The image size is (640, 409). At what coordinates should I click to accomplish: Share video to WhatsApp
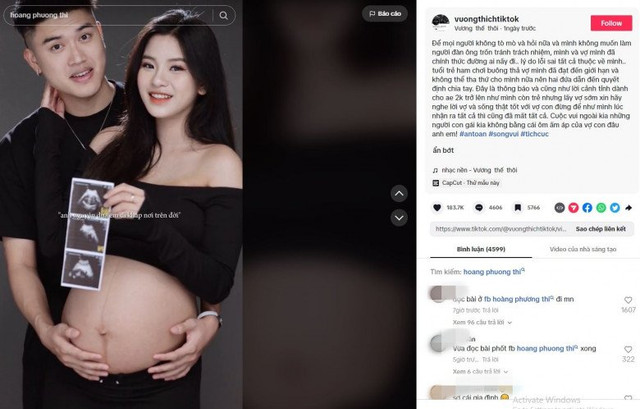pos(601,208)
